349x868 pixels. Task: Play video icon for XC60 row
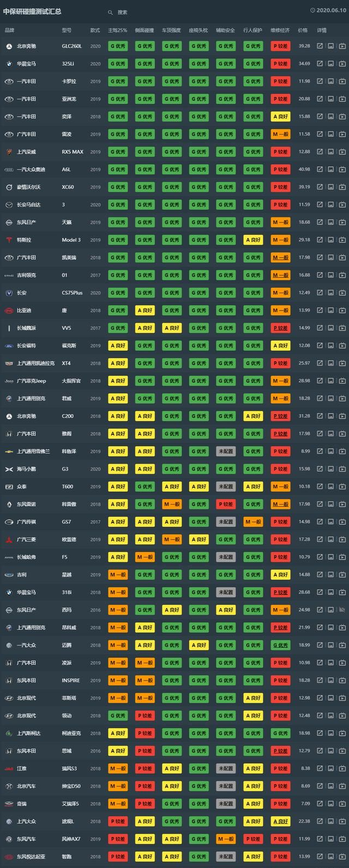pyautogui.click(x=342, y=187)
